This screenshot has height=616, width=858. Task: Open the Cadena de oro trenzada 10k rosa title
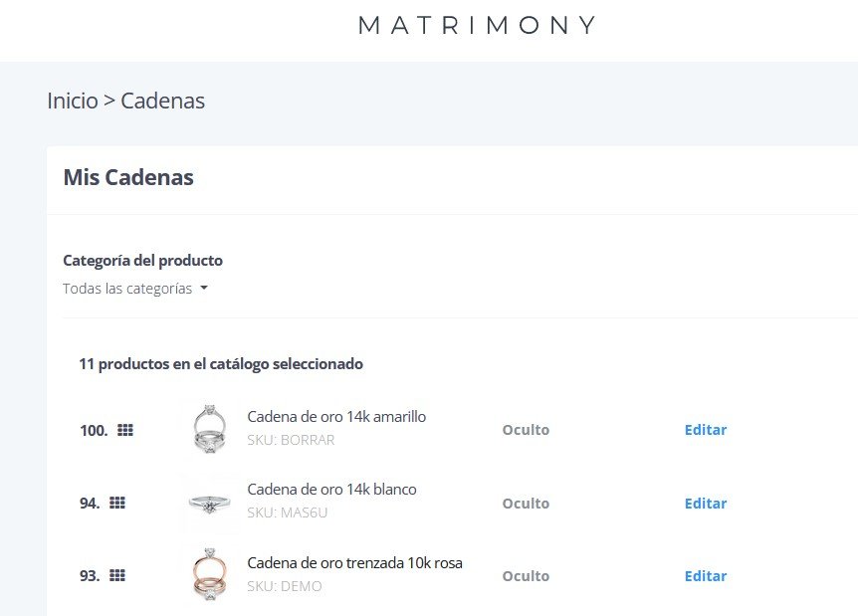(x=354, y=563)
